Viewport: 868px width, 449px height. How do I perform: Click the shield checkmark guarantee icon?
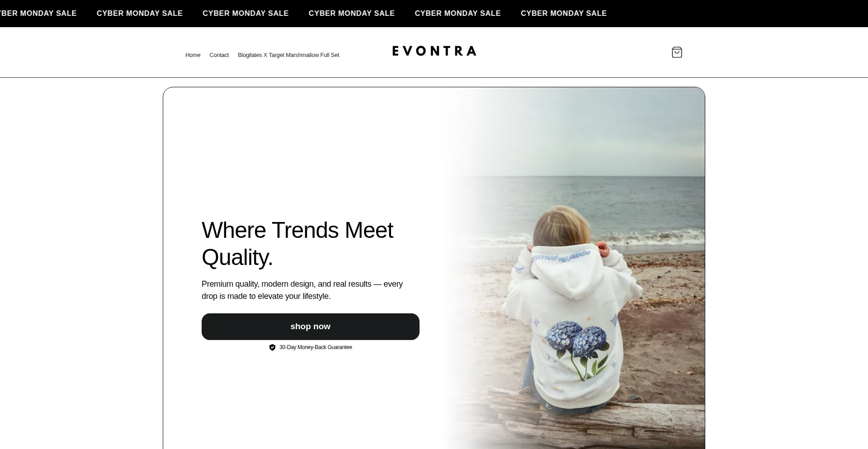pos(272,347)
